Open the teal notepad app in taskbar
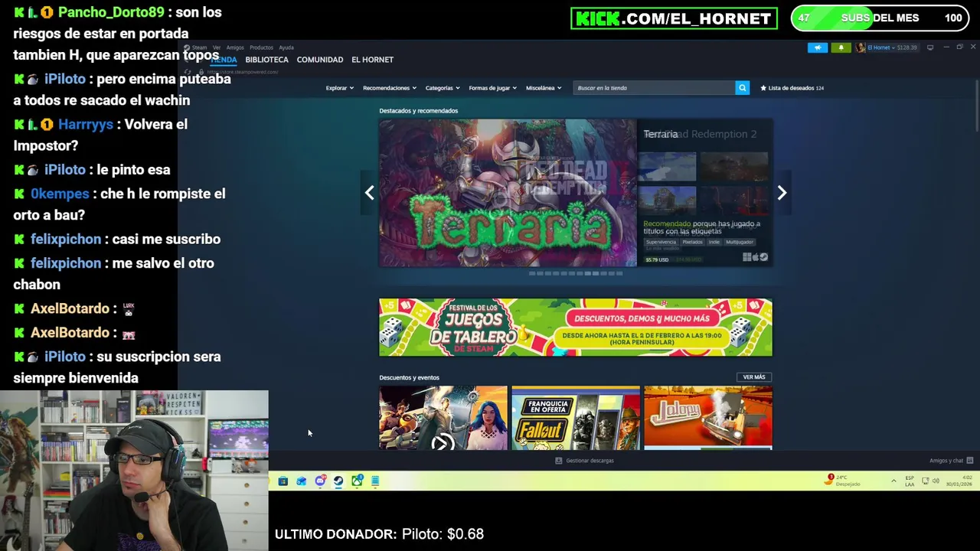 click(x=375, y=481)
